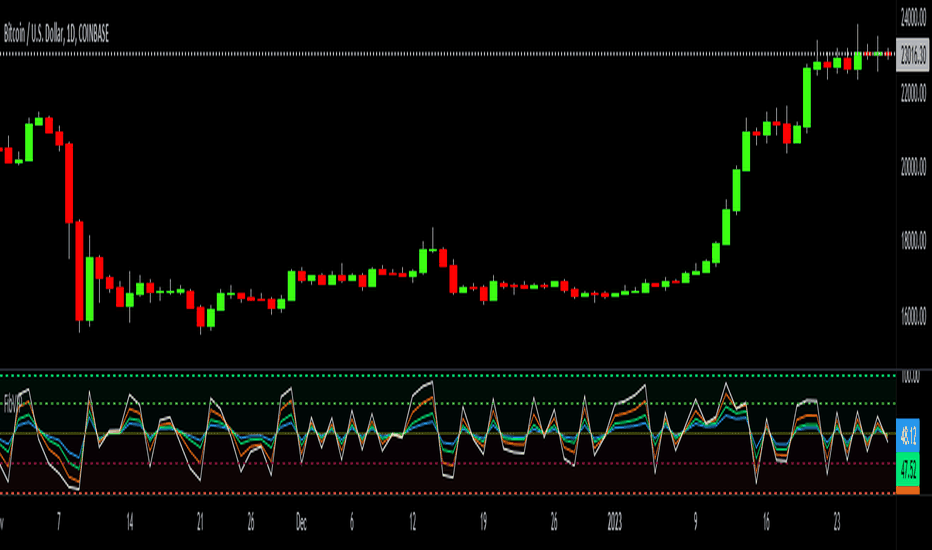
Task: Click the 21 date label on time axis
Action: (x=200, y=522)
